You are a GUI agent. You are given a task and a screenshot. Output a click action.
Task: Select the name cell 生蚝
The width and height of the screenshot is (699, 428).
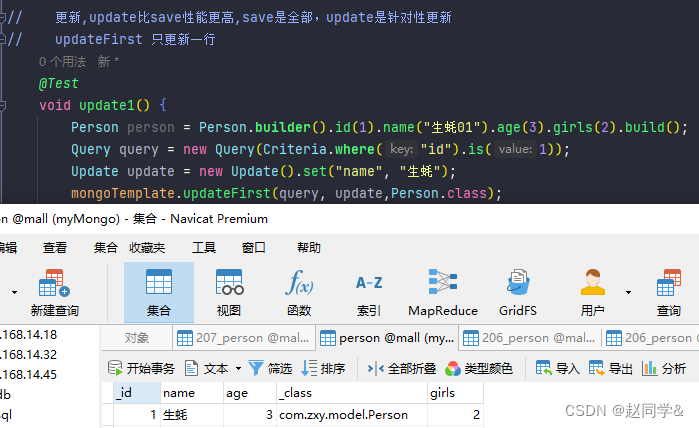(192, 415)
